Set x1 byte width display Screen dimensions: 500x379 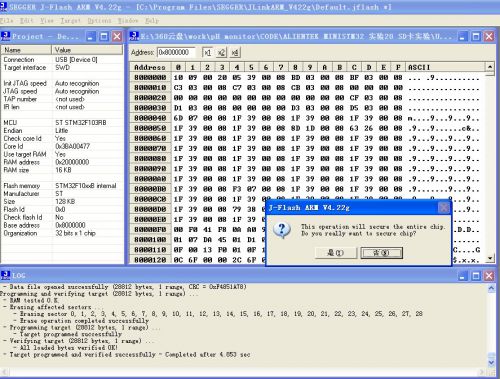(x=207, y=53)
